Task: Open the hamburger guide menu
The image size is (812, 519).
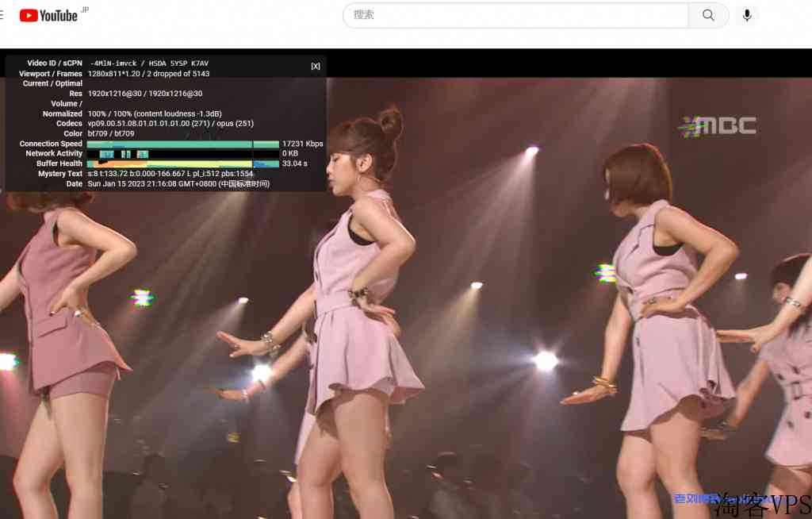Action: [2, 15]
